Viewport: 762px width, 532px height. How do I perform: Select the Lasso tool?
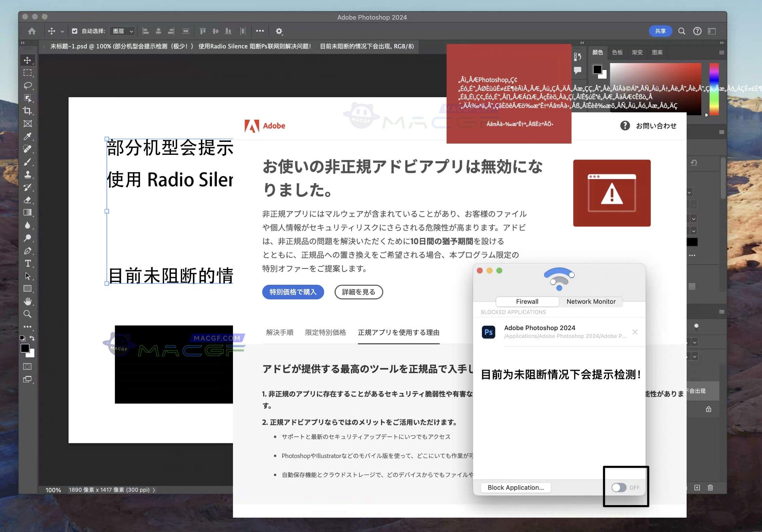(27, 86)
